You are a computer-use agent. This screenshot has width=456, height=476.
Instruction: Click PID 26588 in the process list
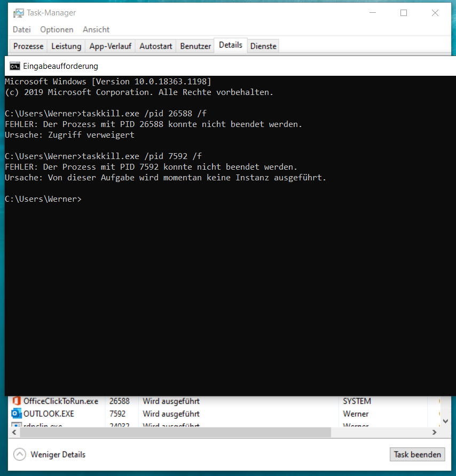click(120, 401)
